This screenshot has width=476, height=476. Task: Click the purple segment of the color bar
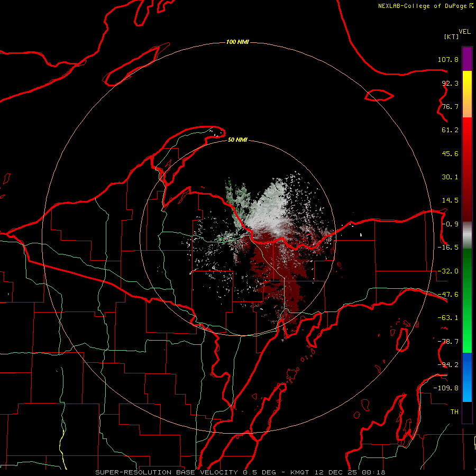[x=467, y=59]
